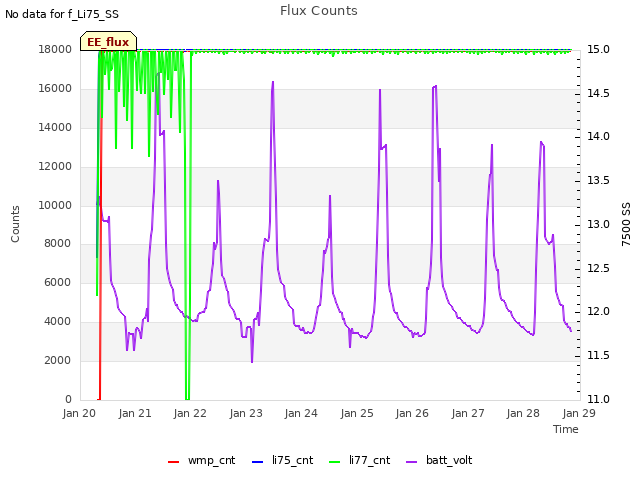Toggle the li77_cnt legend entry

360,460
